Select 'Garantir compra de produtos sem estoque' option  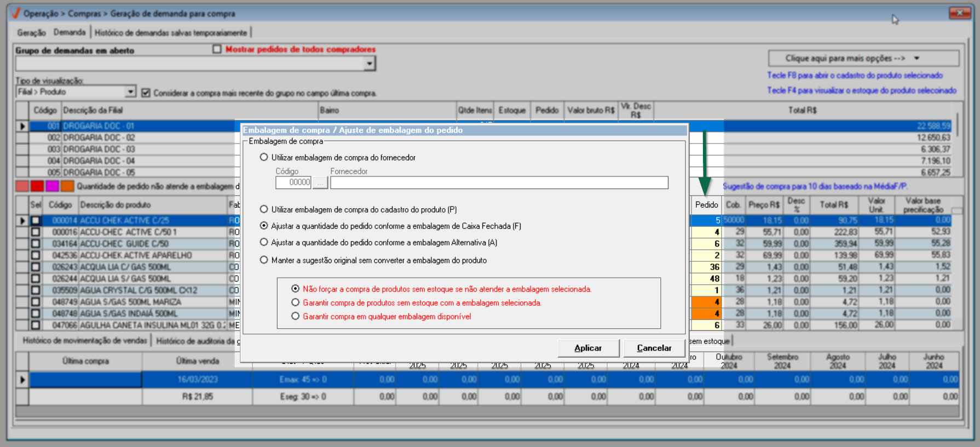pyautogui.click(x=296, y=302)
